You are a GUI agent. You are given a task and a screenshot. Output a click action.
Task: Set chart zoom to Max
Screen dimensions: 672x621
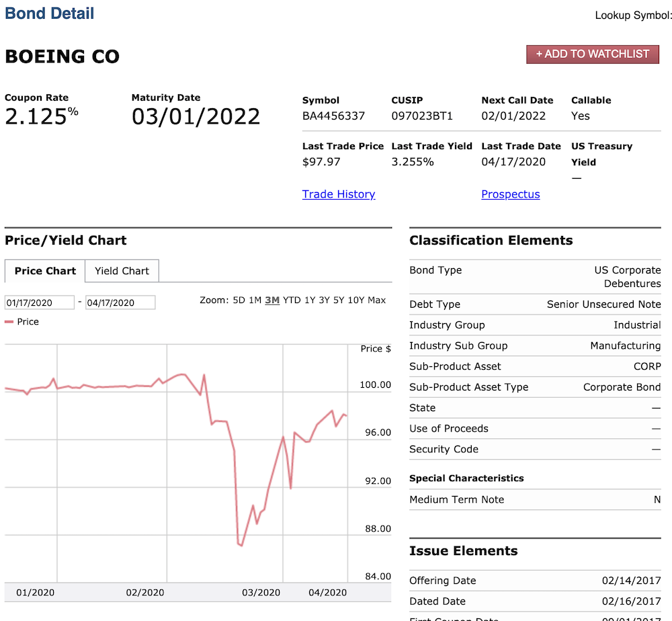pyautogui.click(x=377, y=300)
